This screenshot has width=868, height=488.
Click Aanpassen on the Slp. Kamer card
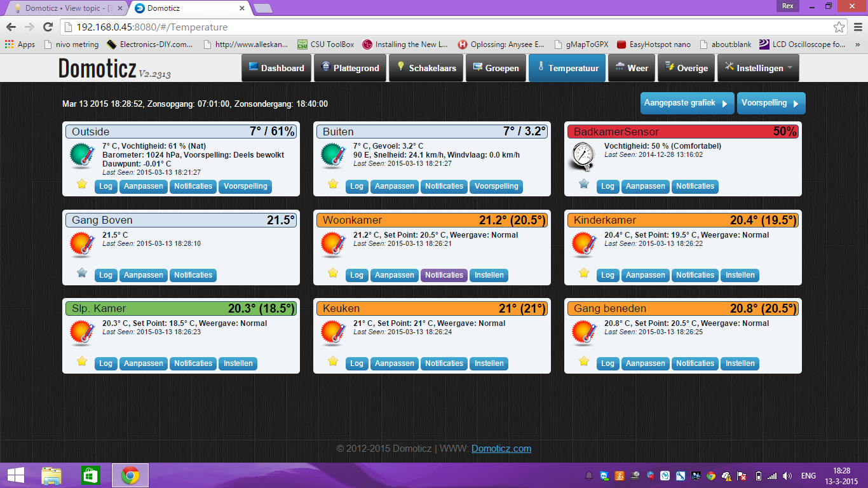(144, 363)
